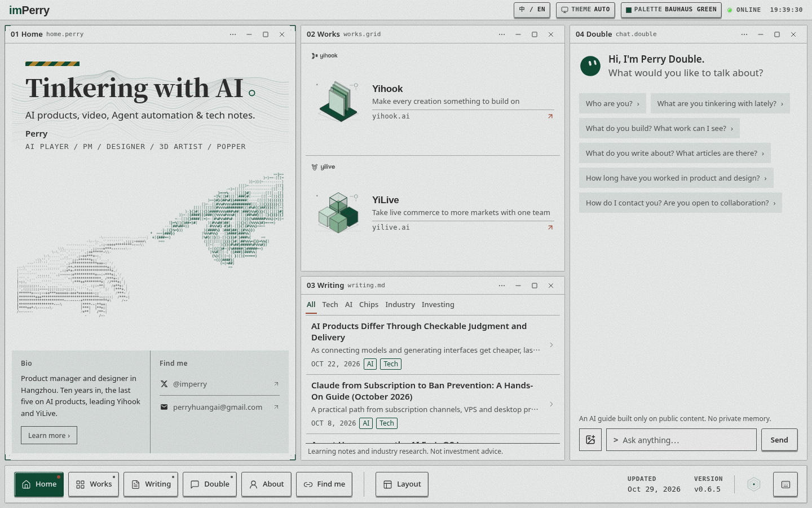
Task: Close the Double chat window
Action: [793, 34]
